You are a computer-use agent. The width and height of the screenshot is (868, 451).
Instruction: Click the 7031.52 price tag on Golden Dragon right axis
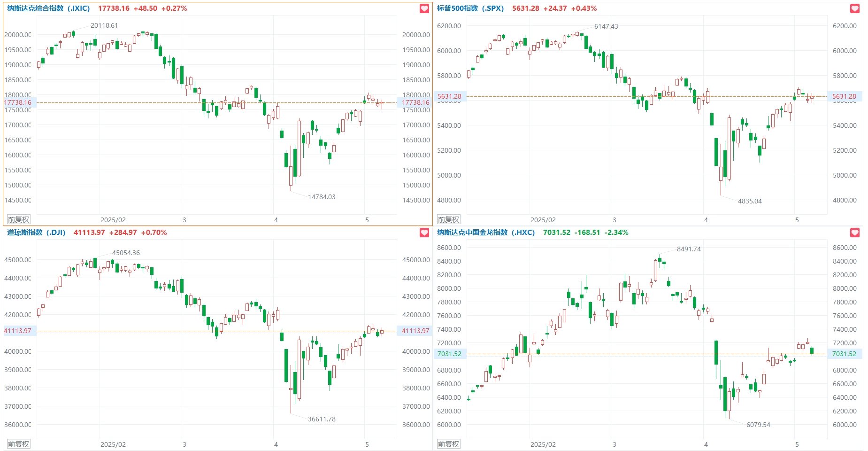pos(844,354)
